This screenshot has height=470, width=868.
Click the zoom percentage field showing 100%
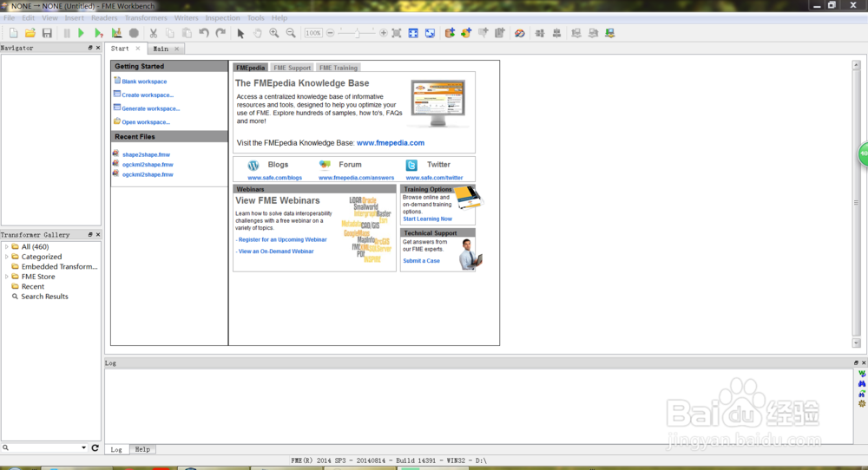pyautogui.click(x=313, y=33)
